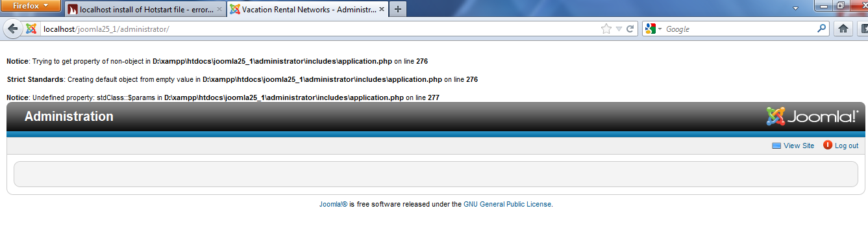Viewport: 868px width, 243px height.
Task: Select the Undefined property stdClass::$params notice
Action: 223,97
